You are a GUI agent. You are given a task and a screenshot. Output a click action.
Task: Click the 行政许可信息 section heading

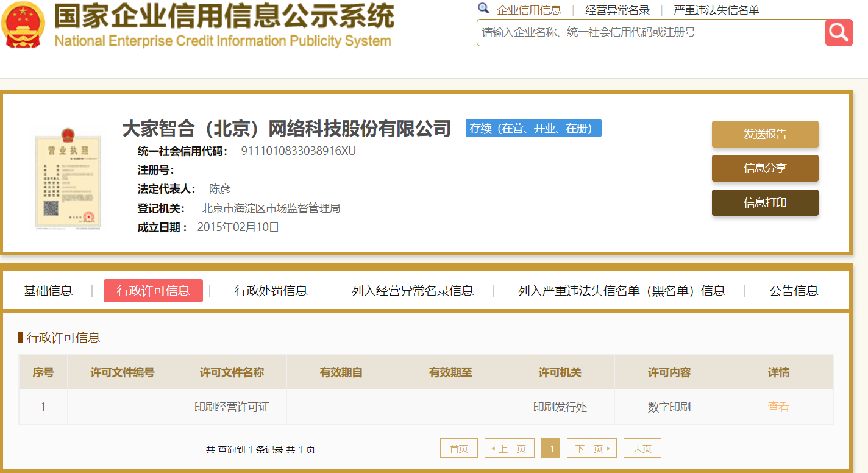pyautogui.click(x=63, y=337)
